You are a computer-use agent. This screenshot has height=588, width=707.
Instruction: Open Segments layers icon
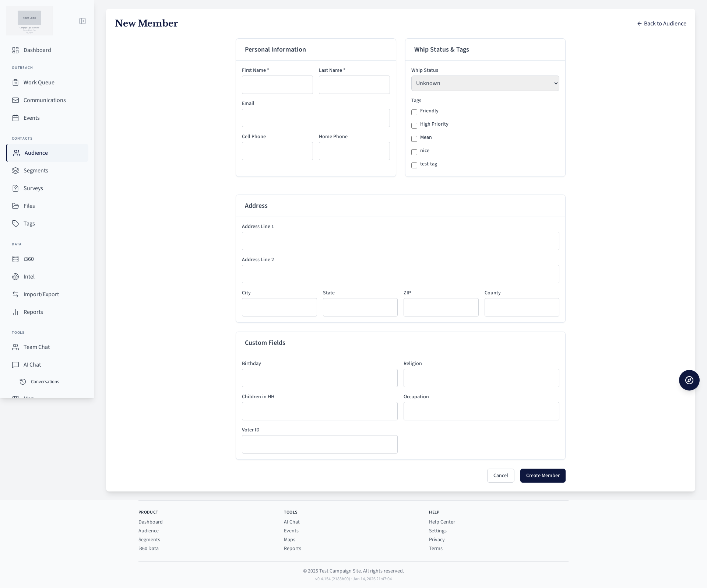tap(15, 171)
